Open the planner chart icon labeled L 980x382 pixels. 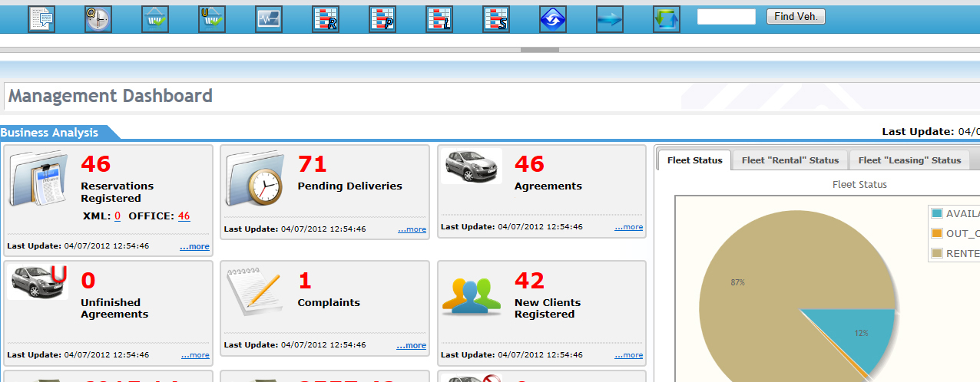pos(439,19)
